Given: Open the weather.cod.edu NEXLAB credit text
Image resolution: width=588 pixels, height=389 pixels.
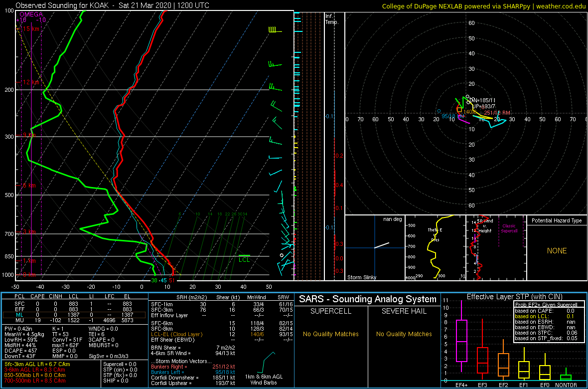Looking at the screenshot, I should tap(484, 5).
